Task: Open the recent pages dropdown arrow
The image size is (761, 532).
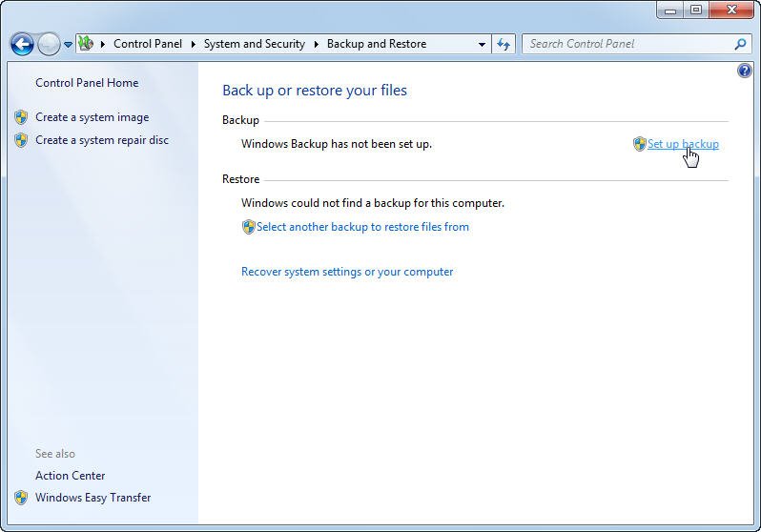Action: pos(68,45)
